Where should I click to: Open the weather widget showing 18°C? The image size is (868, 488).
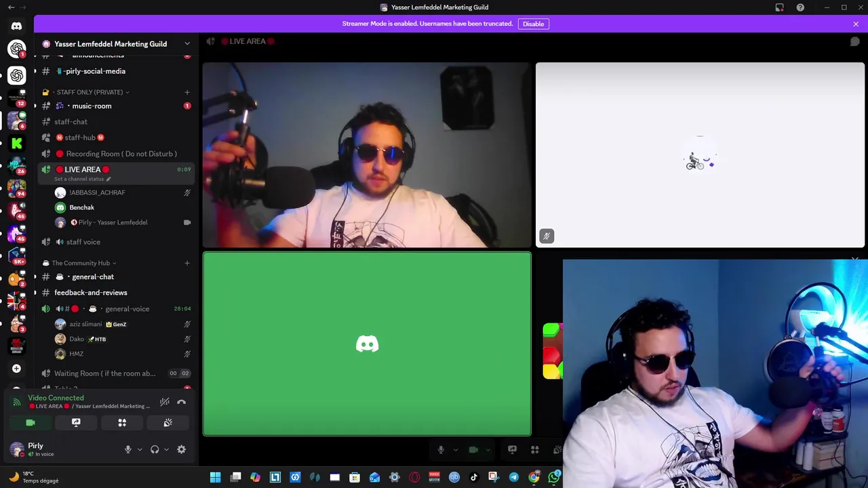pos(34,477)
